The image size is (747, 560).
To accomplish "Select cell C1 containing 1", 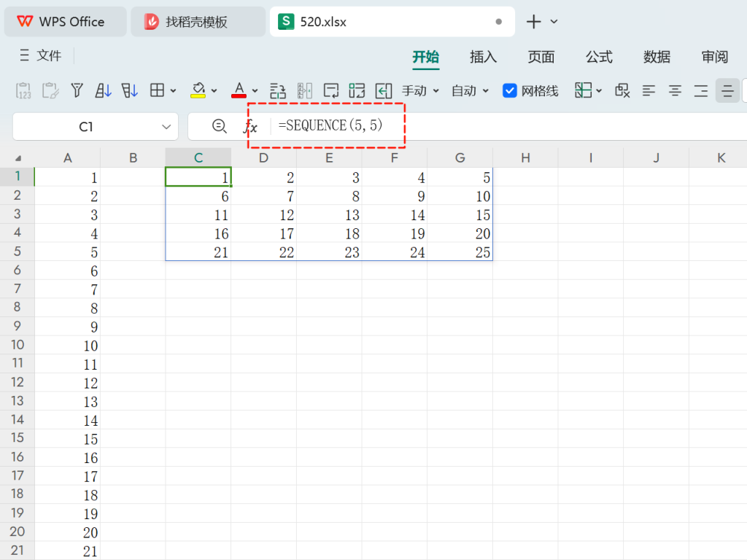I will [198, 176].
